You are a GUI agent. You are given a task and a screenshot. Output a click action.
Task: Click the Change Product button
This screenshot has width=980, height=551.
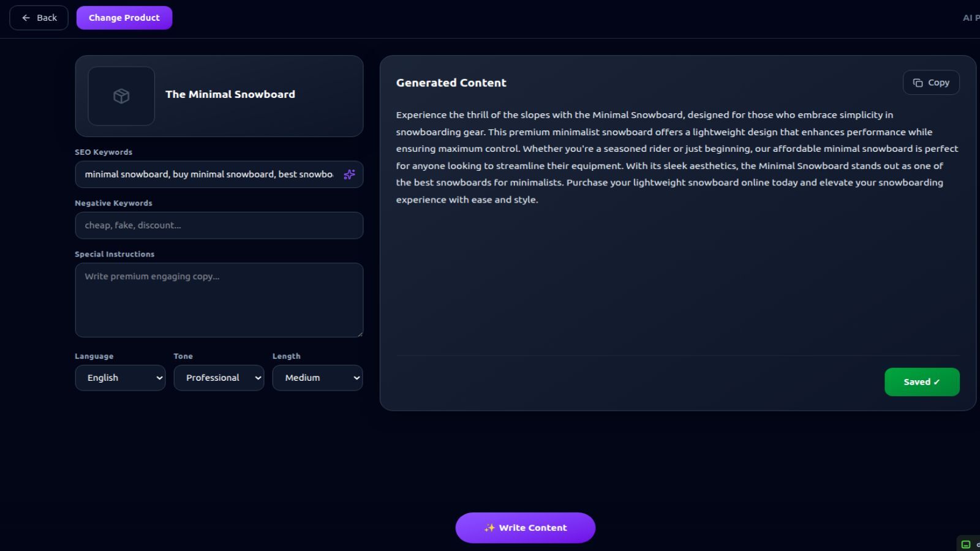pos(124,18)
